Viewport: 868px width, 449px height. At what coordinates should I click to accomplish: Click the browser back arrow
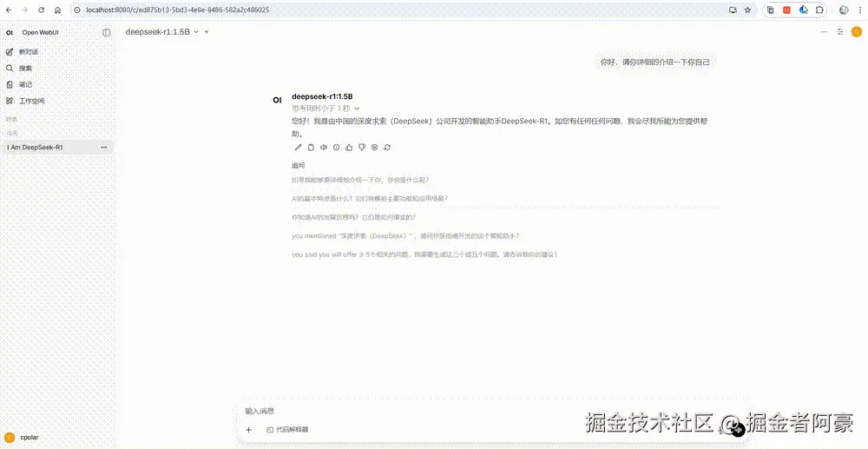9,10
